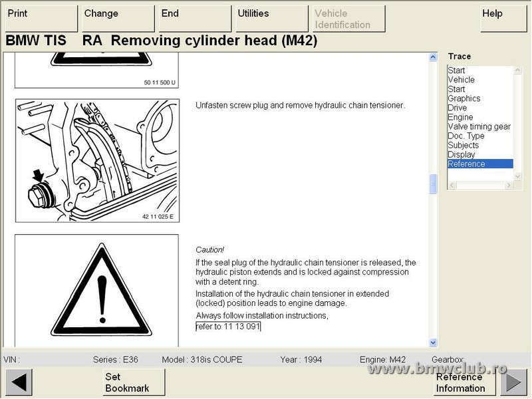
Task: Click the End button
Action: [x=195, y=19]
